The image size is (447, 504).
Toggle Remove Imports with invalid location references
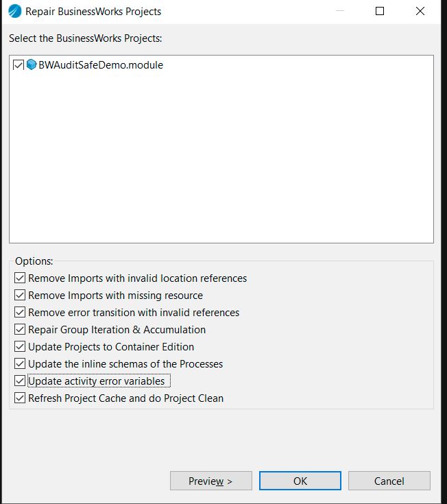coord(19,278)
